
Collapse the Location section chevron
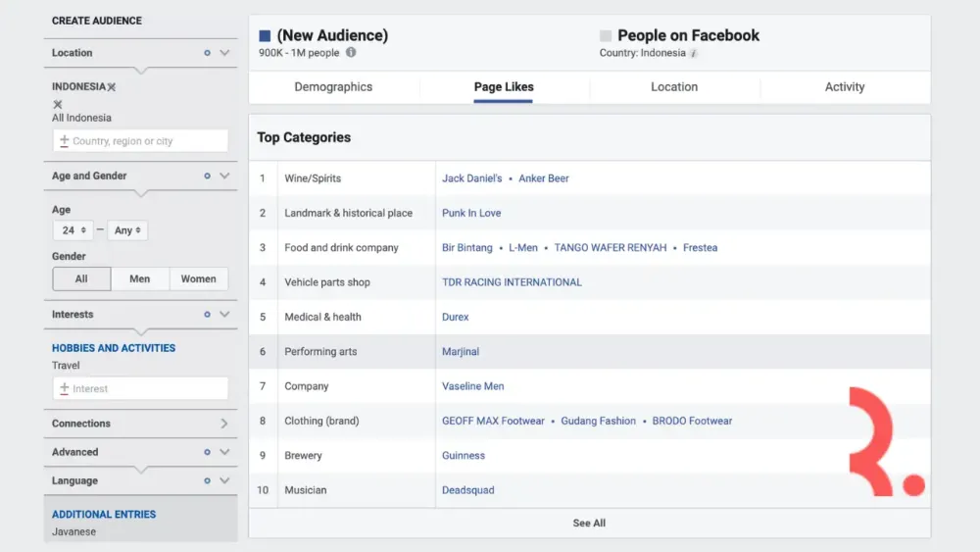click(224, 53)
